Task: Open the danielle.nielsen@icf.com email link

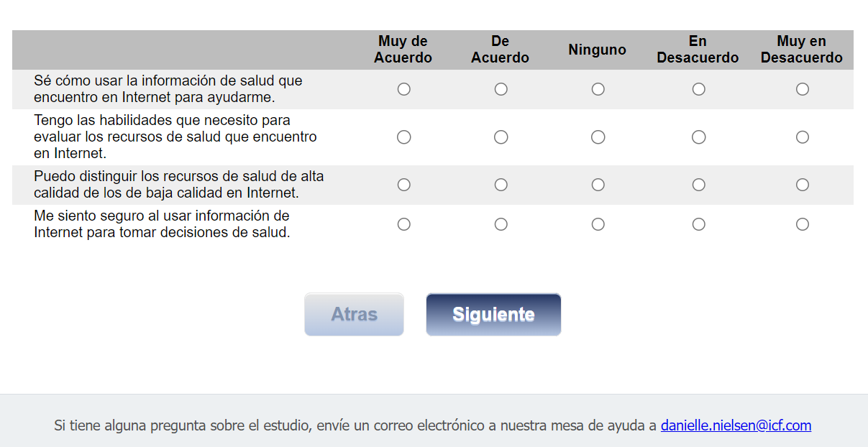Action: tap(736, 425)
